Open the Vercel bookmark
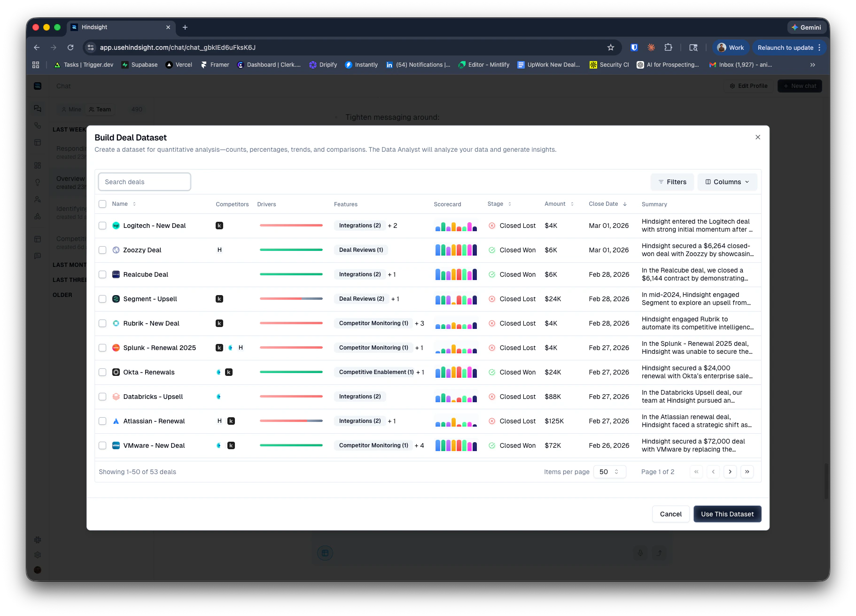The height and width of the screenshot is (616, 856). click(179, 65)
